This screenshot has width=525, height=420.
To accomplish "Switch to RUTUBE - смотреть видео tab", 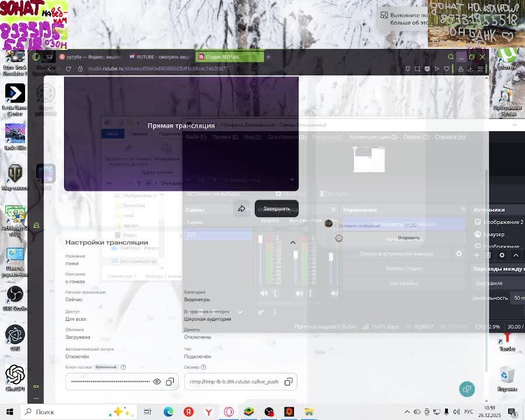I will click(160, 57).
